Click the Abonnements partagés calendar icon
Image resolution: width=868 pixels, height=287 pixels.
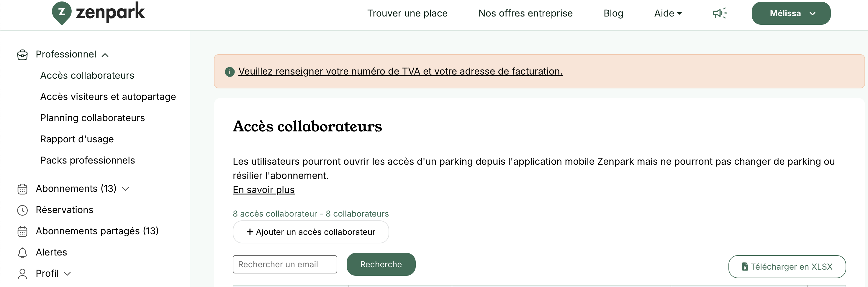tap(22, 232)
